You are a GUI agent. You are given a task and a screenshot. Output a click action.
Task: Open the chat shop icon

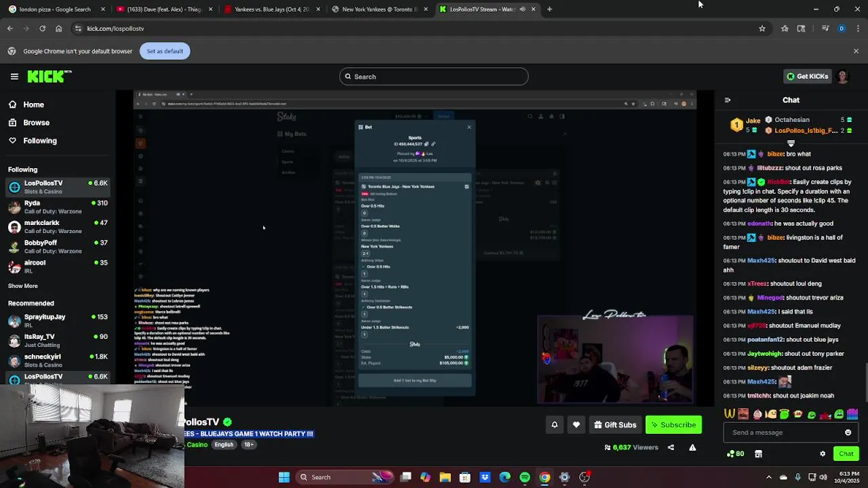(758, 454)
